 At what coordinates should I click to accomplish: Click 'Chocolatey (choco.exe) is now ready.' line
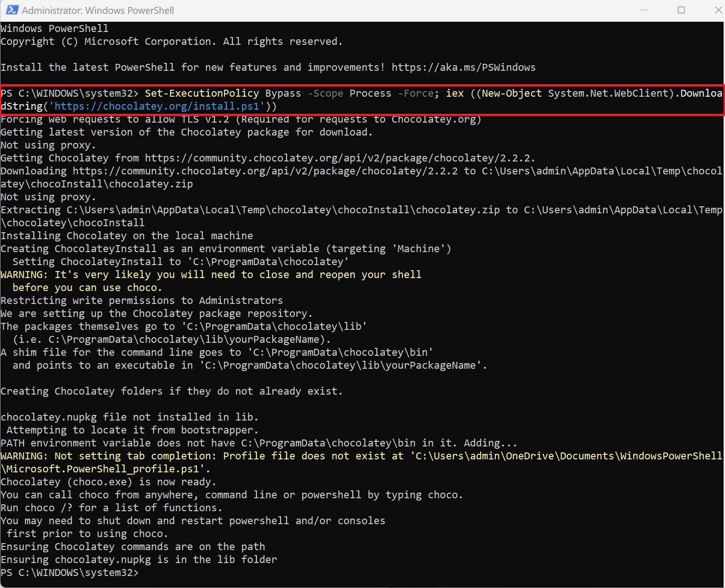(108, 482)
